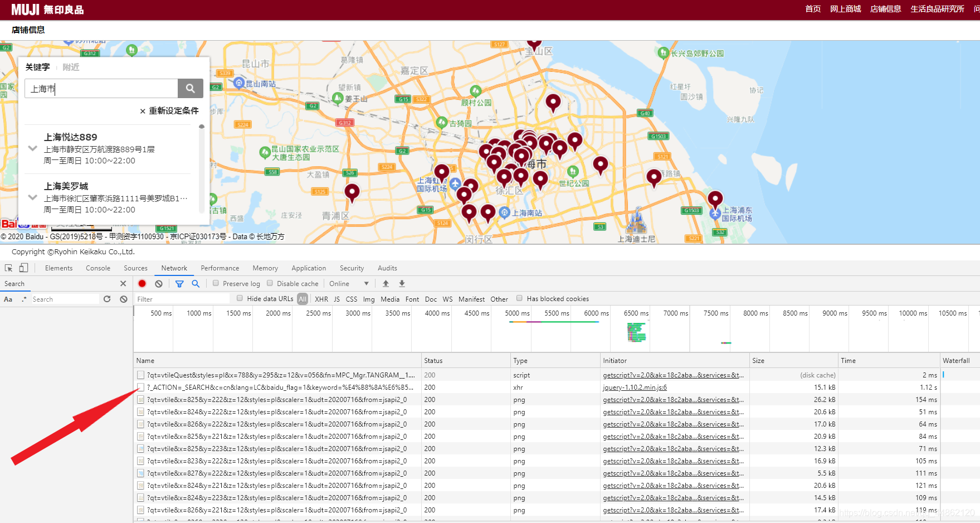Toggle match case Aa in search
Image resolution: width=980 pixels, height=523 pixels.
click(x=8, y=299)
